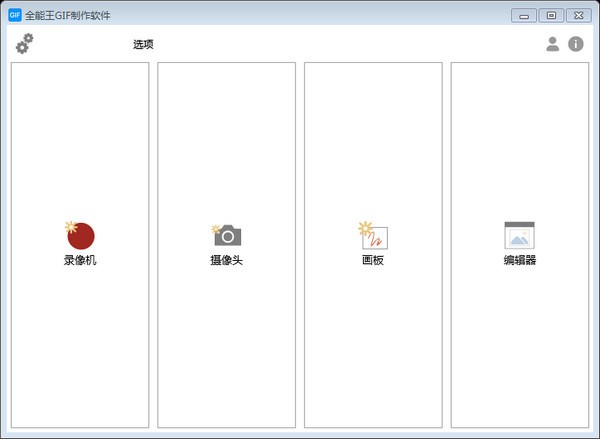The image size is (600, 439).
Task: Click blank area below the 摄像头 label
Action: point(227,344)
